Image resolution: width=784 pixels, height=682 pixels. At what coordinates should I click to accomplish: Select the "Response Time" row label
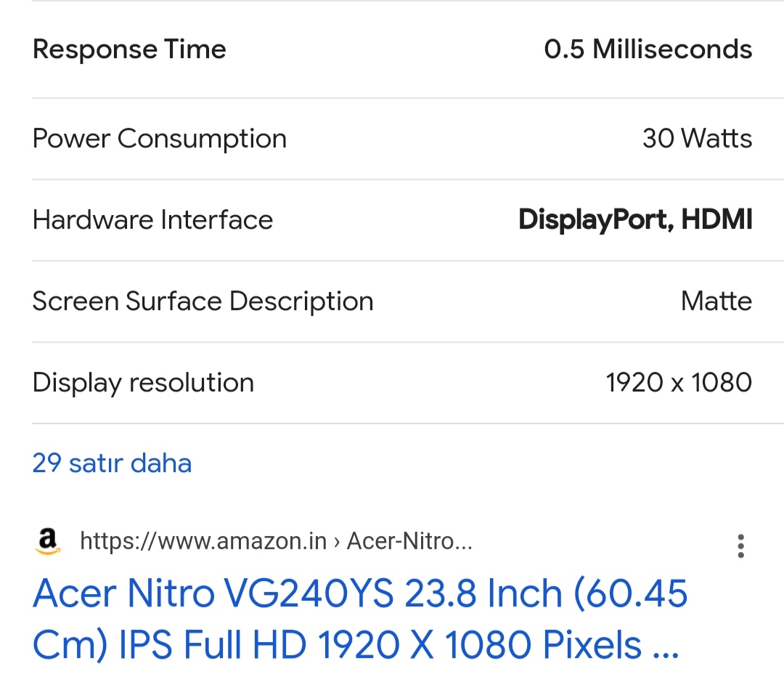coord(129,49)
